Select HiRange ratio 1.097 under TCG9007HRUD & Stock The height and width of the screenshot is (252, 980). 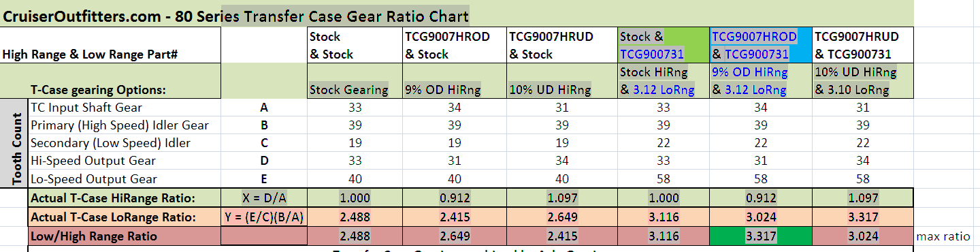pyautogui.click(x=562, y=198)
